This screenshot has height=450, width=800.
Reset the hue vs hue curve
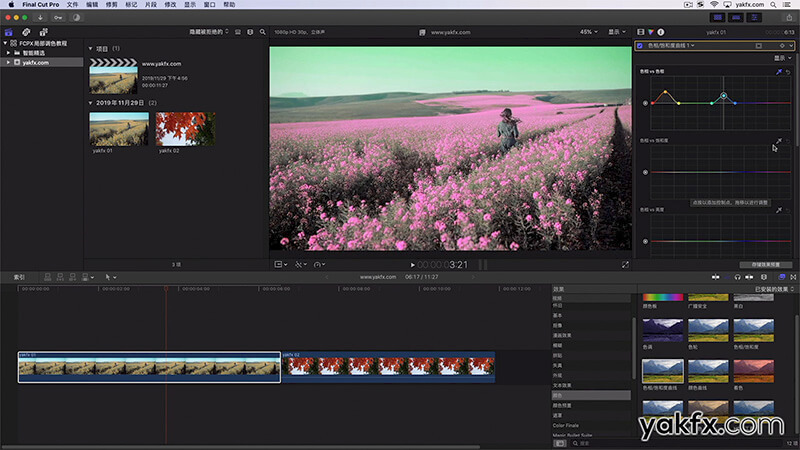(x=788, y=72)
